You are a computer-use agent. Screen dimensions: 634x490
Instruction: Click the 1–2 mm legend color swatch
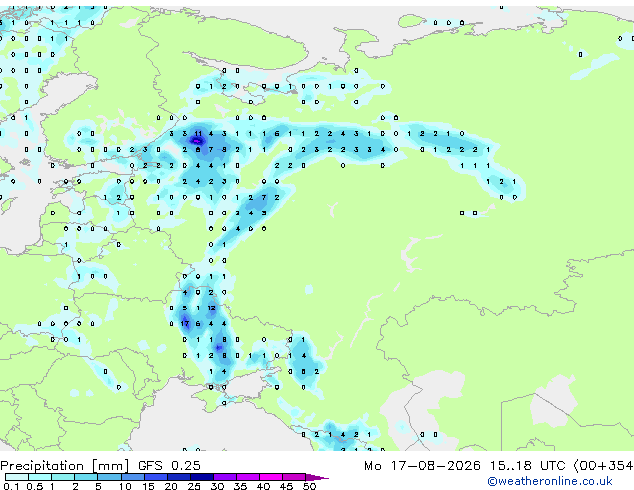tap(63, 477)
